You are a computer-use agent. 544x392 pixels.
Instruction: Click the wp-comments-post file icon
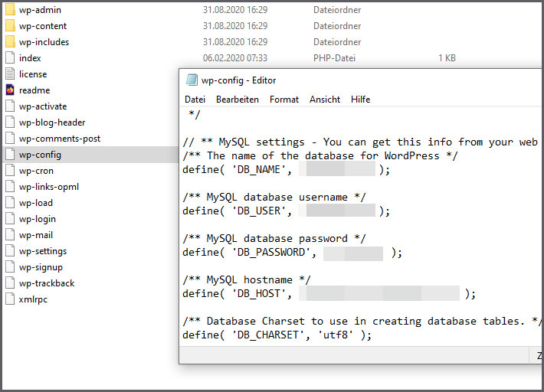point(11,139)
